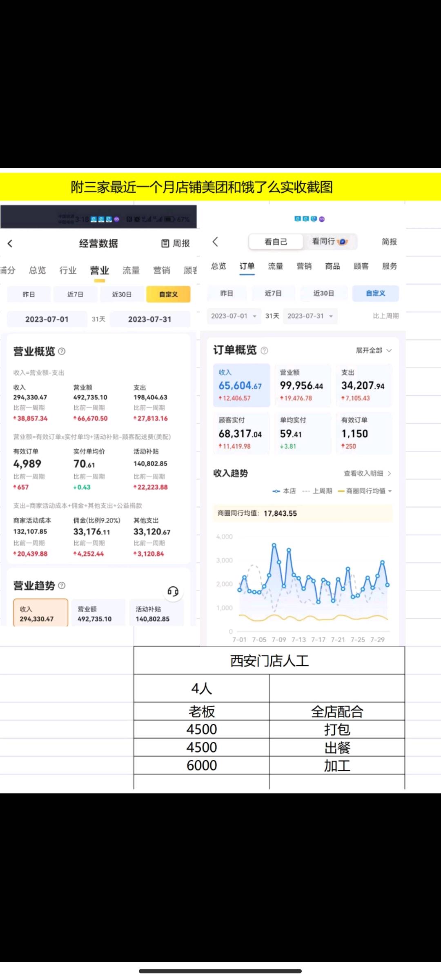Expand the 展开全部 order overview
This screenshot has width=441, height=980.
tap(373, 350)
